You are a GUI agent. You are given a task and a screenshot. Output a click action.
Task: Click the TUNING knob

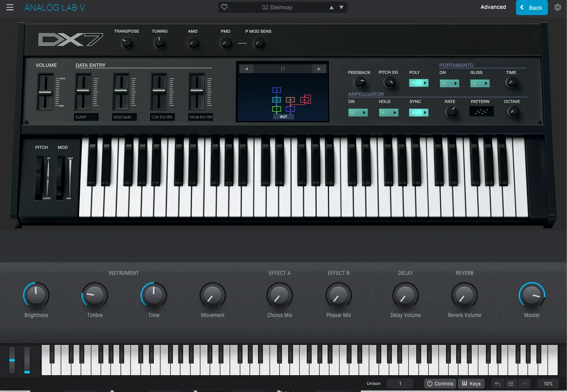(x=159, y=43)
